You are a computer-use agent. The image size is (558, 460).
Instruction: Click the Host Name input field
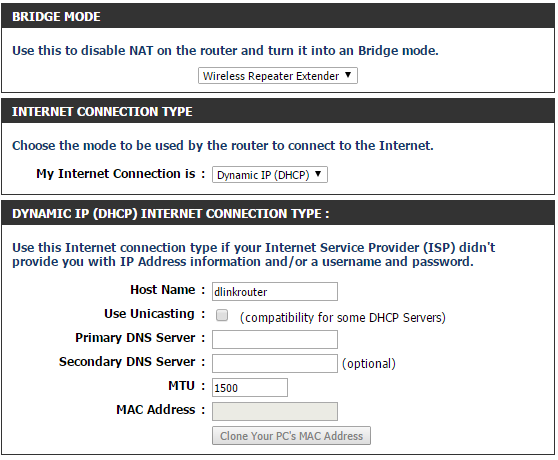[x=275, y=291]
